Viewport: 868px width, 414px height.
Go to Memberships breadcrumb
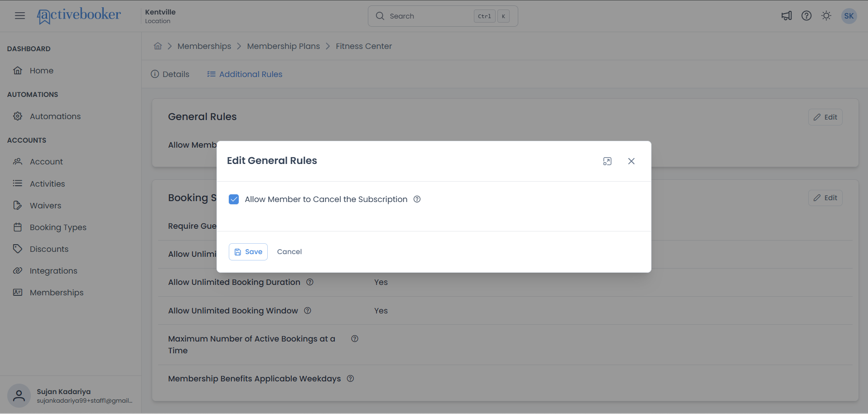click(x=204, y=46)
